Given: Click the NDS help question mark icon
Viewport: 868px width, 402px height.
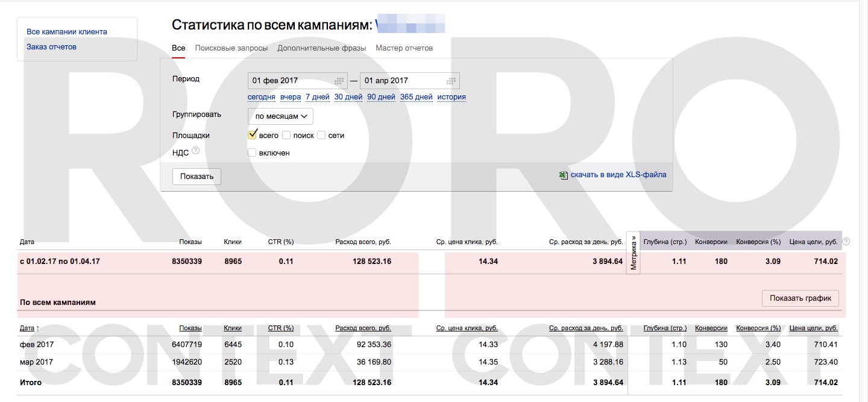Looking at the screenshot, I should (195, 152).
